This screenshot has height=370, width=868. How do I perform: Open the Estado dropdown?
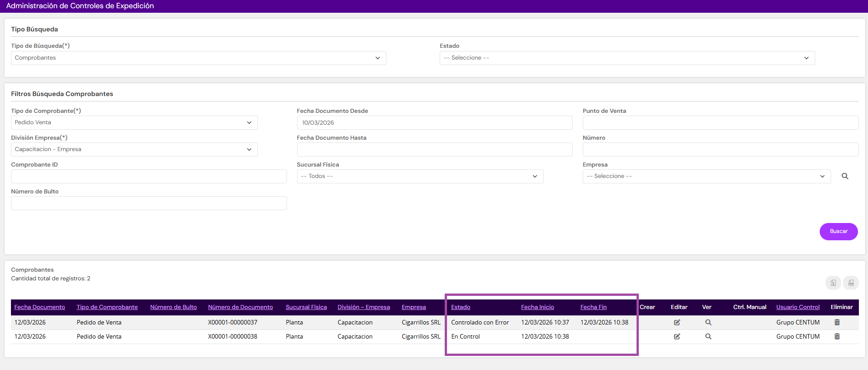click(x=627, y=58)
